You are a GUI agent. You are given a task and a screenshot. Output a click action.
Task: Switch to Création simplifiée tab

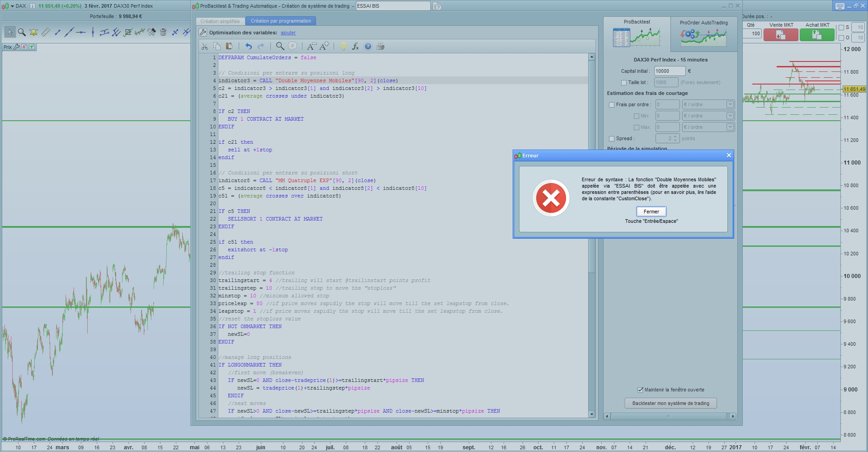click(x=220, y=21)
